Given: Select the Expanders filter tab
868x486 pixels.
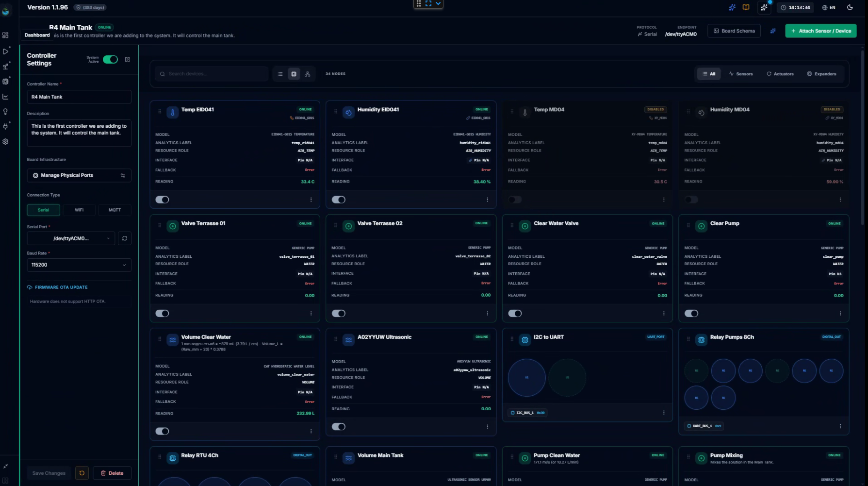Looking at the screenshot, I should coord(821,74).
